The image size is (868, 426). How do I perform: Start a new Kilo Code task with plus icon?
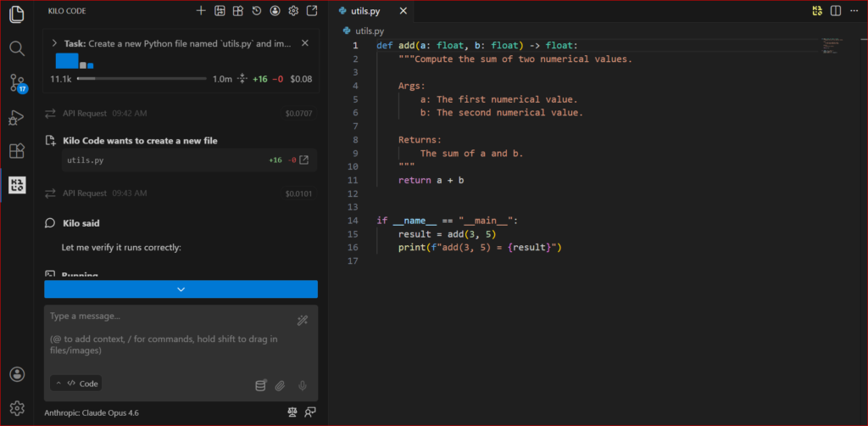tap(201, 11)
